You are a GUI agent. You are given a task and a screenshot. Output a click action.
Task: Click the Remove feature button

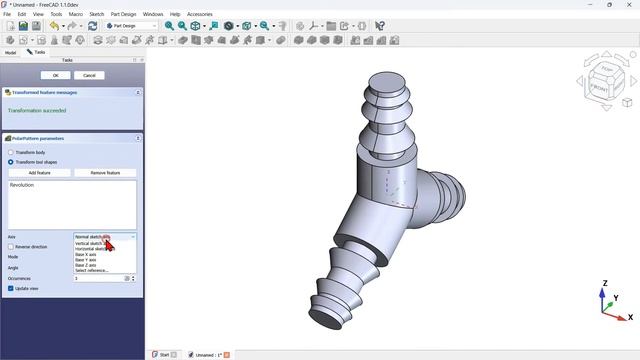tap(105, 173)
